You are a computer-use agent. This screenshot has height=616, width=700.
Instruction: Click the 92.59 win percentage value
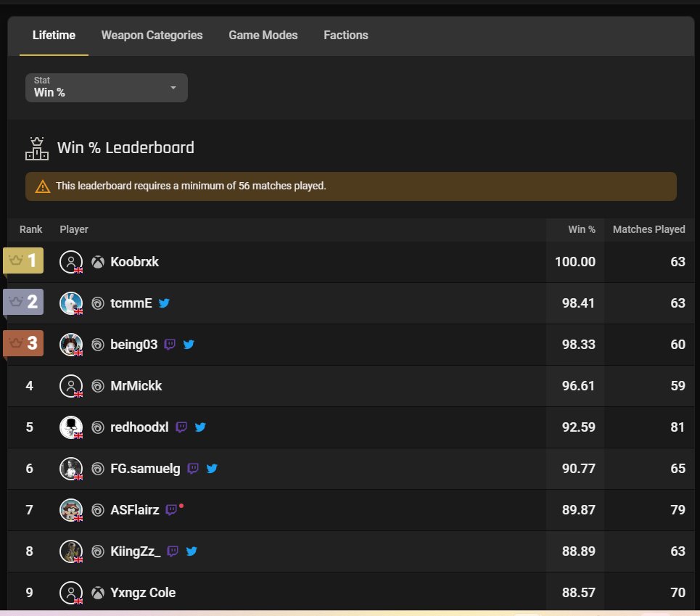579,427
